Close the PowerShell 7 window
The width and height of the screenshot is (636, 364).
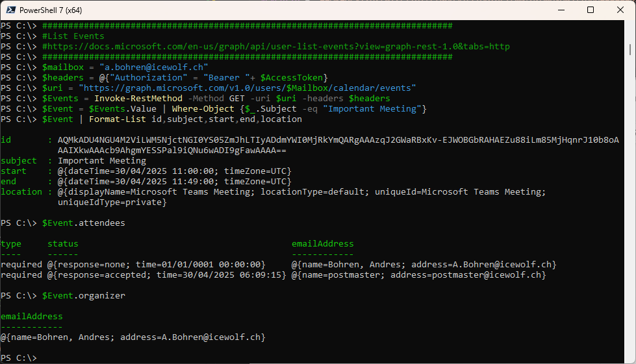coord(620,10)
